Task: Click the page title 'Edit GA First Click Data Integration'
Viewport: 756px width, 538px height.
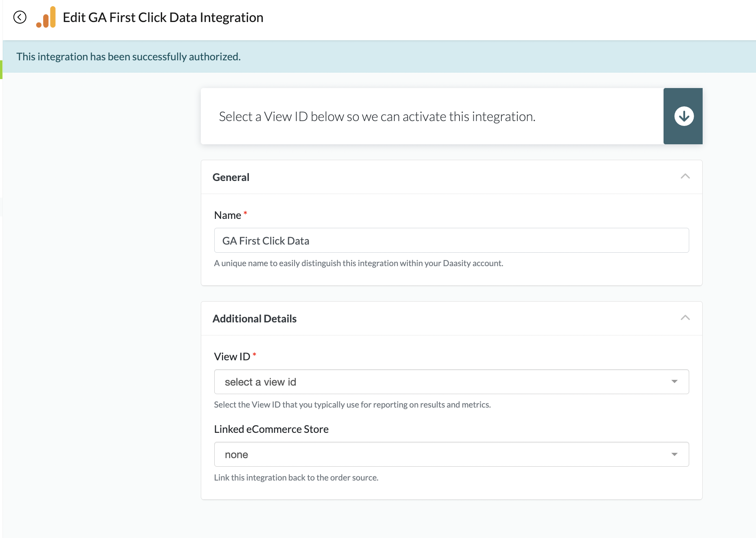Action: (x=163, y=18)
